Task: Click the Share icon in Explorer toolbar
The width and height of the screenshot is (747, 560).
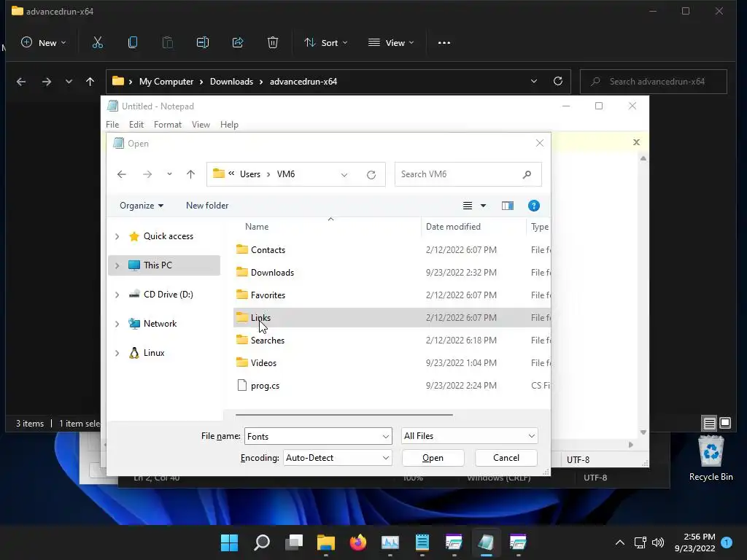Action: pos(238,43)
